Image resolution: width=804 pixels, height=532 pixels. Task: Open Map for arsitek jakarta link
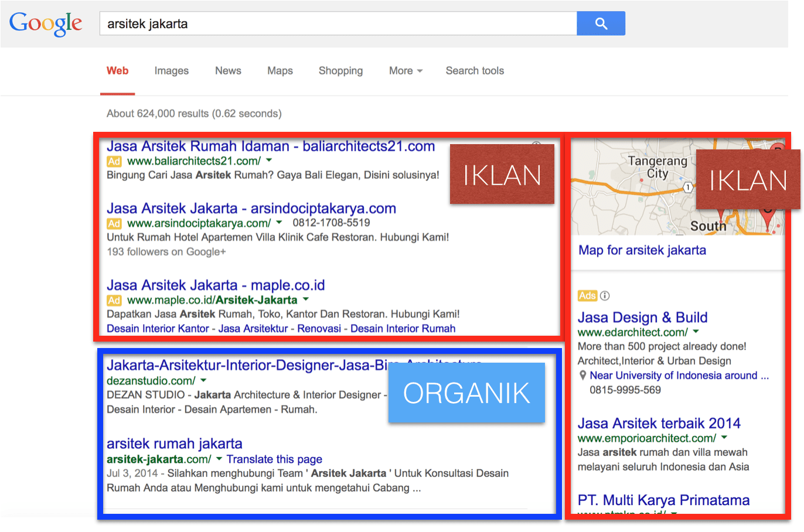642,250
